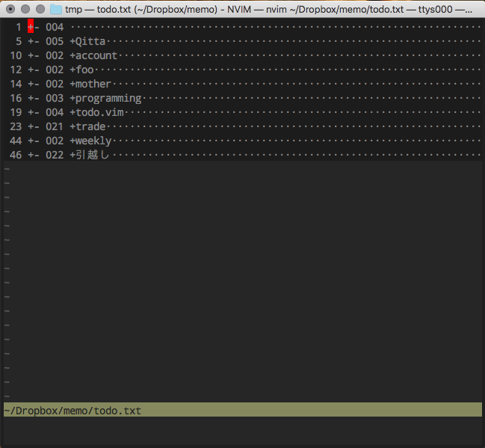
Task: Expand the +foo fold marker
Action: coord(34,70)
